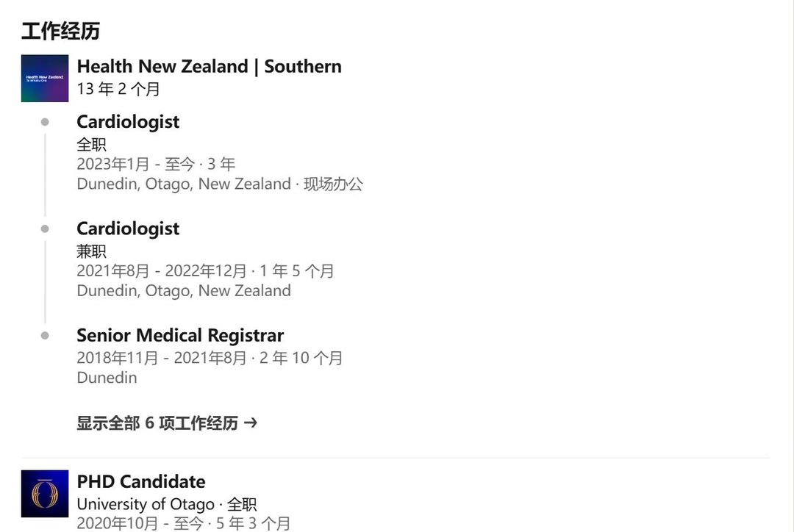Click the University of Otago · 全职 text
Image resolution: width=794 pixels, height=532 pixels.
[167, 505]
